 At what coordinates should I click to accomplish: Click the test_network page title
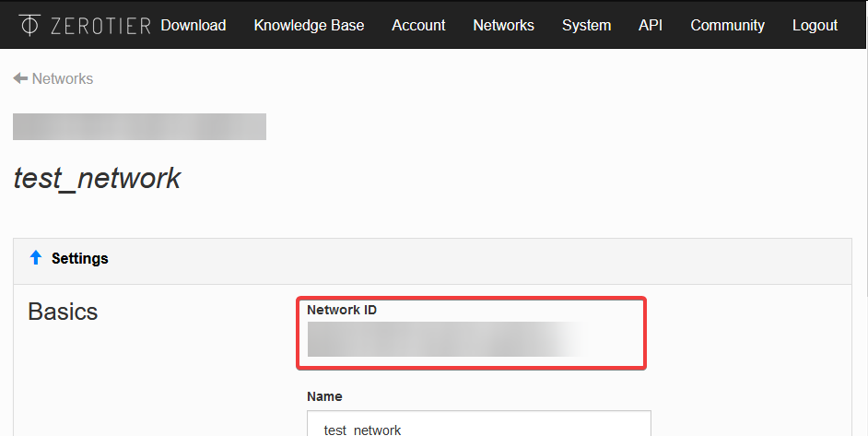coord(97,179)
